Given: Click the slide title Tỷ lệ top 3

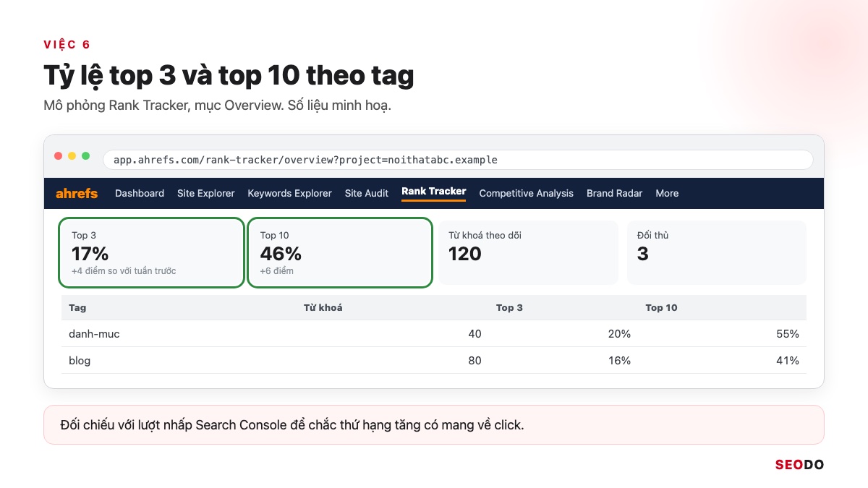Looking at the screenshot, I should pos(229,76).
